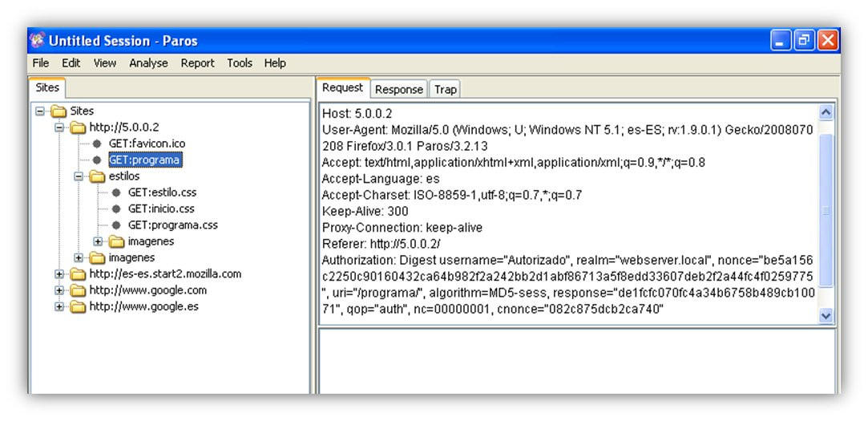Click the request pane scrollbar down arrow

point(826,316)
